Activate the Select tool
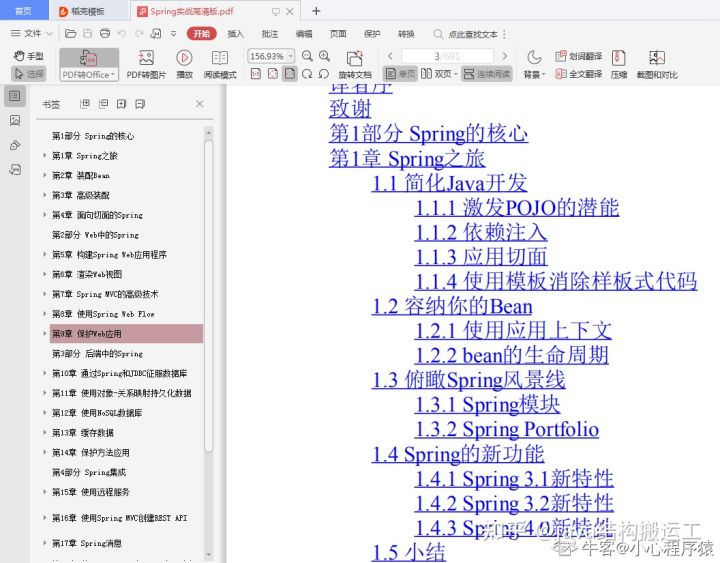Screen dimensions: 720x563 tap(28, 73)
